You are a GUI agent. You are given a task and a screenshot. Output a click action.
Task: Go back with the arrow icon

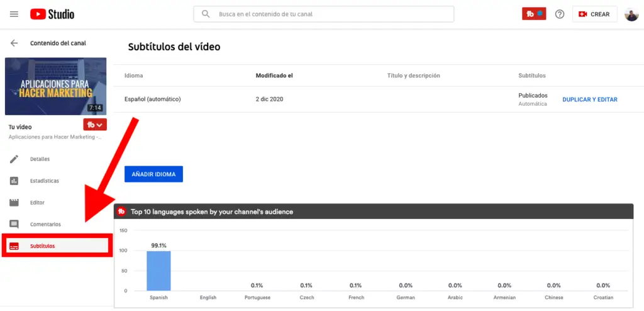coord(14,43)
